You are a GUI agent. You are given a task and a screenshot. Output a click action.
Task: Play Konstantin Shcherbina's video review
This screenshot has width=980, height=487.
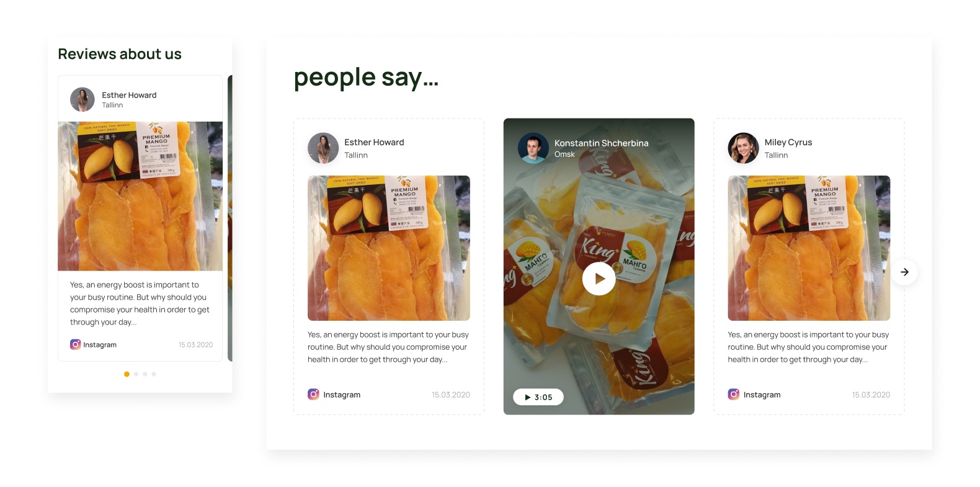point(599,279)
